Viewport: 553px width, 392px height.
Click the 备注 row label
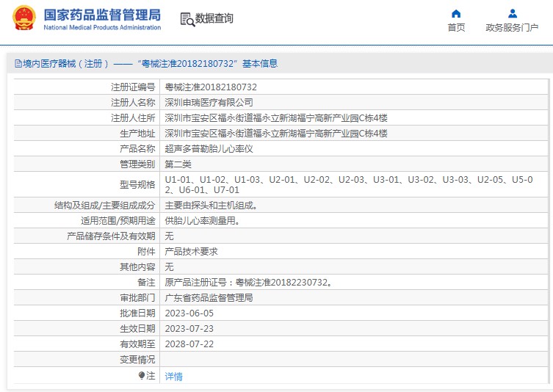click(146, 283)
